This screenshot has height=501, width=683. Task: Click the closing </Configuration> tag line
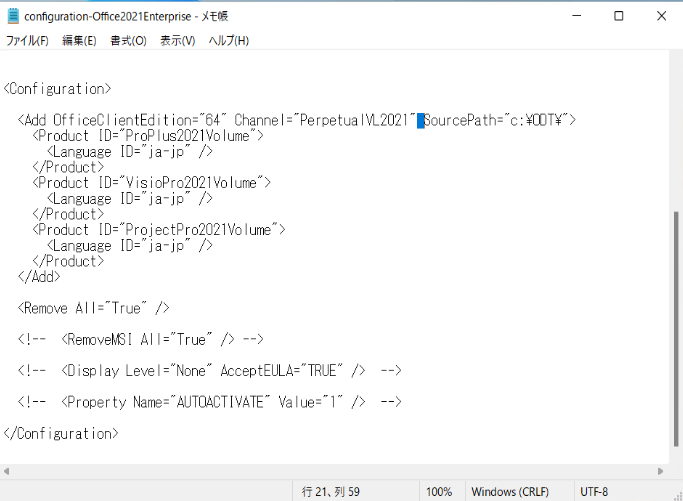coord(61,433)
